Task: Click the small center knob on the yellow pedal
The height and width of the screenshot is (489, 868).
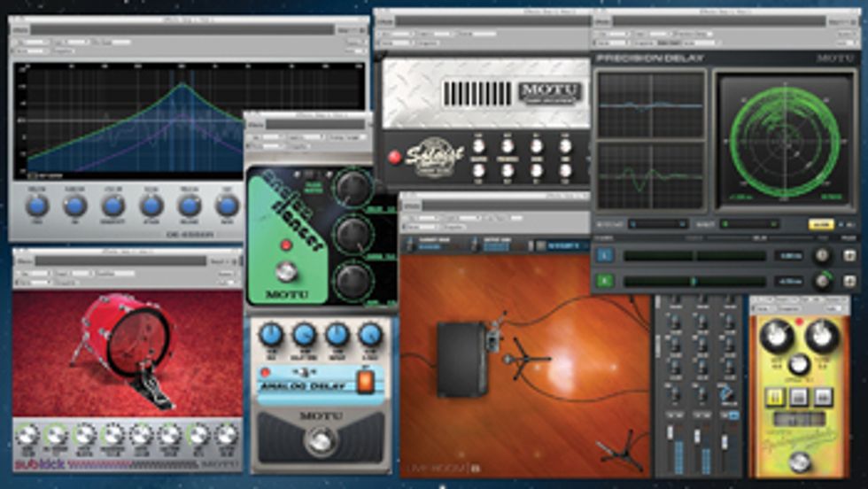Action: [x=798, y=364]
